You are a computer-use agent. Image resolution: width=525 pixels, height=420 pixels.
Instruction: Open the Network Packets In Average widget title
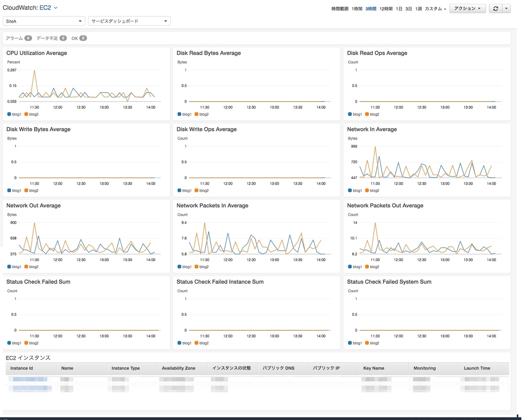tap(212, 206)
